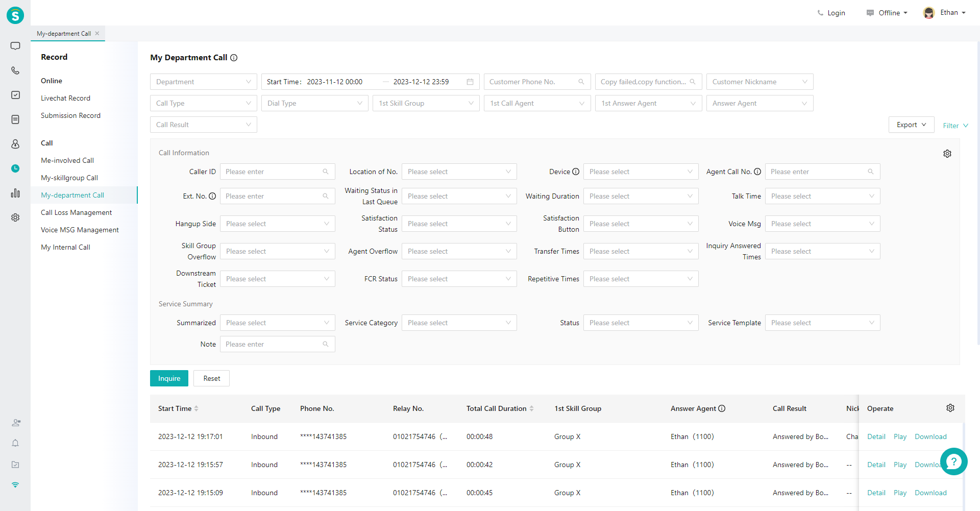Image resolution: width=980 pixels, height=511 pixels.
Task: Open the checkbox task icon in sidebar
Action: tap(15, 95)
